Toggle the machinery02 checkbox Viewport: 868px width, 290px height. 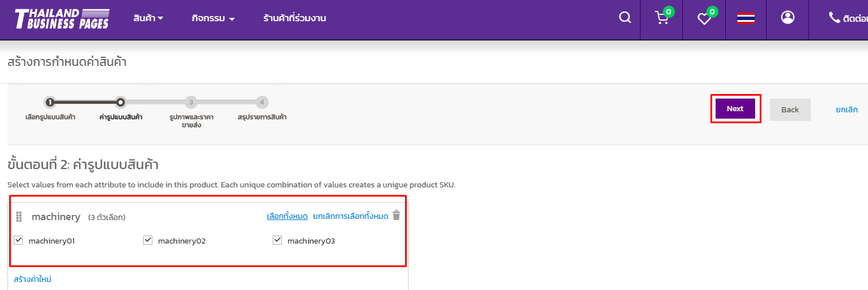(x=148, y=240)
